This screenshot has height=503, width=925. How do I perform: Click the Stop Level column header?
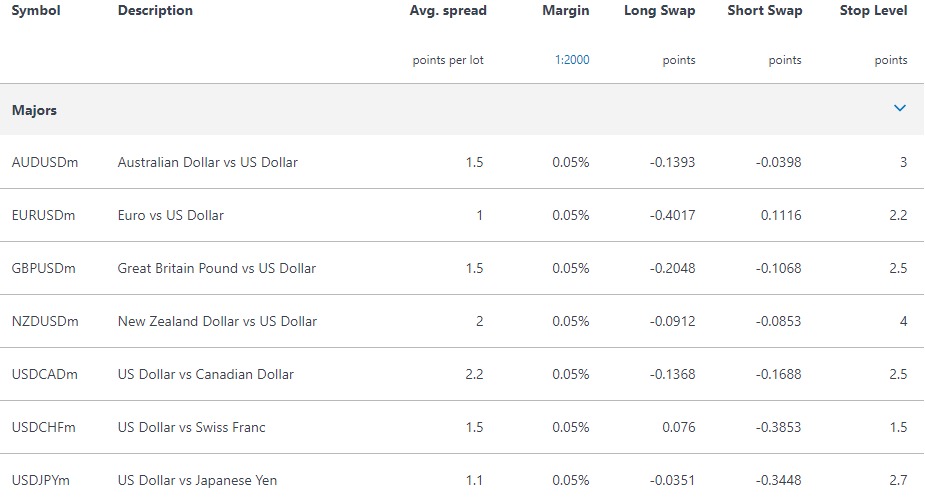click(873, 11)
